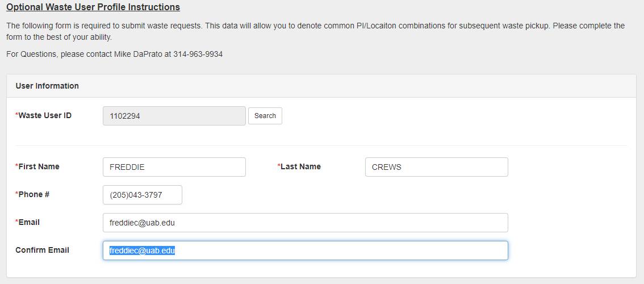Click the "Email" label above Confirm Email
Image resolution: width=644 pixels, height=284 pixels.
pyautogui.click(x=29, y=222)
